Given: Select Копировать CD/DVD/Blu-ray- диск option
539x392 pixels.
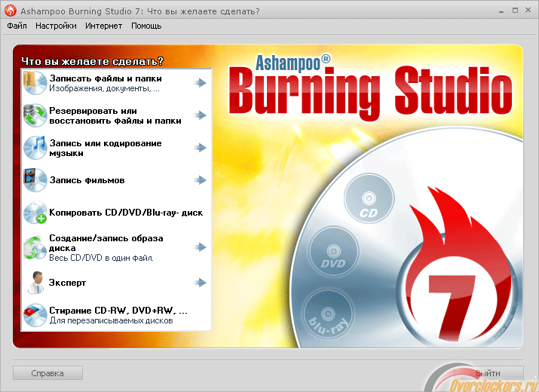Looking at the screenshot, I should click(126, 213).
